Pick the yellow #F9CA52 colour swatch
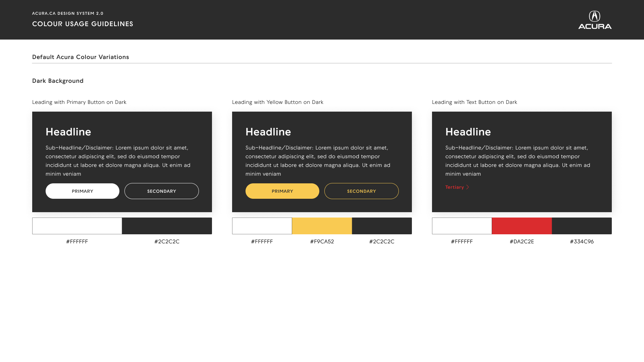 coord(322,226)
